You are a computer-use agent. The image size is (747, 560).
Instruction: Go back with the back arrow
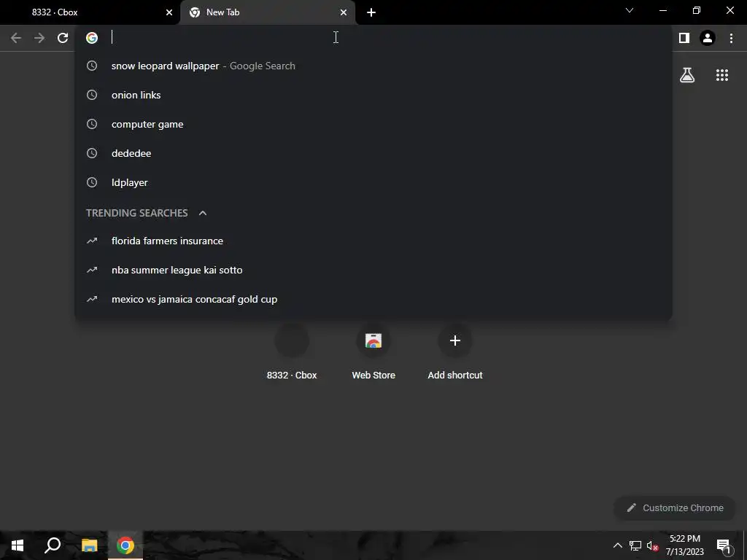16,38
